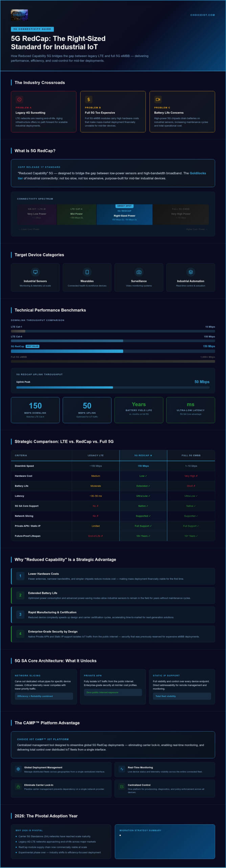226x868 pixels.
Task: Click the lock icon for Eliminate Carrier Lock-In
Action: pyautogui.click(x=18, y=787)
